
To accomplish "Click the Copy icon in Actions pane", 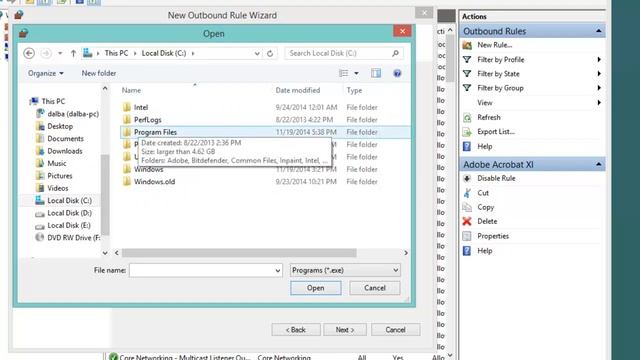I will pyautogui.click(x=467, y=207).
